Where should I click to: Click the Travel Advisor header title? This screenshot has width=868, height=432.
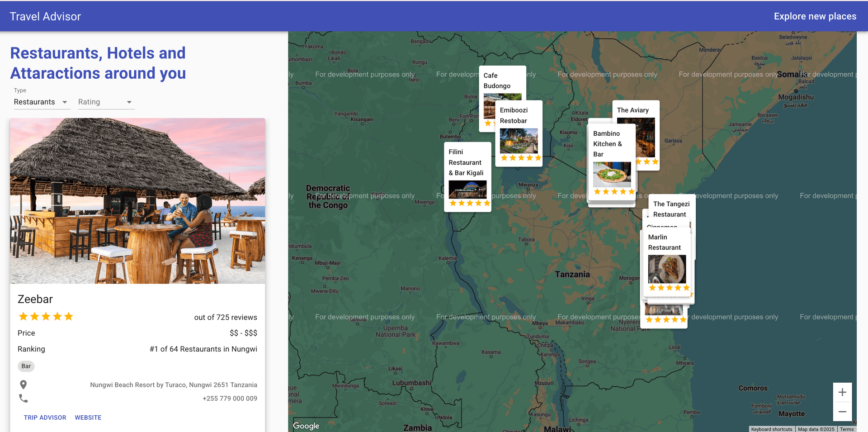(45, 16)
